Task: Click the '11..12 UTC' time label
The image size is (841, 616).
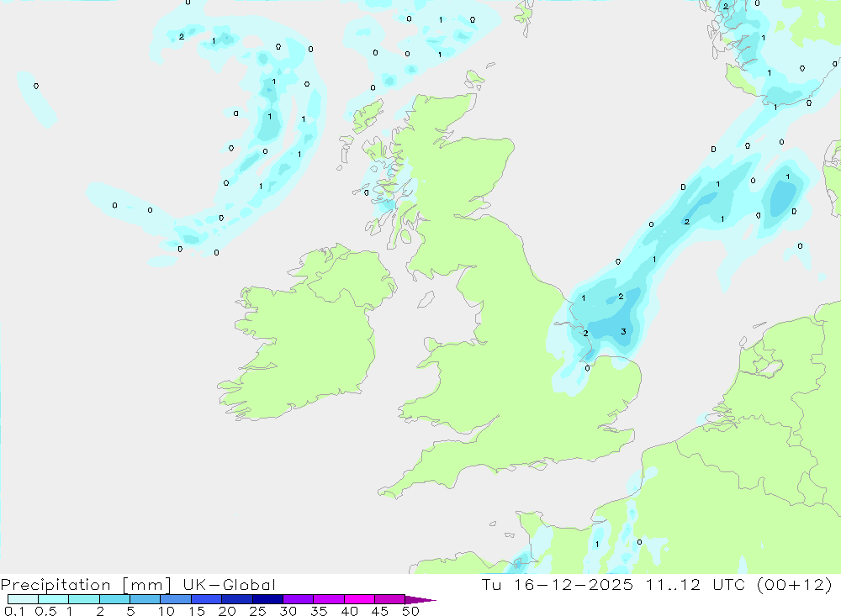Action: click(x=696, y=584)
